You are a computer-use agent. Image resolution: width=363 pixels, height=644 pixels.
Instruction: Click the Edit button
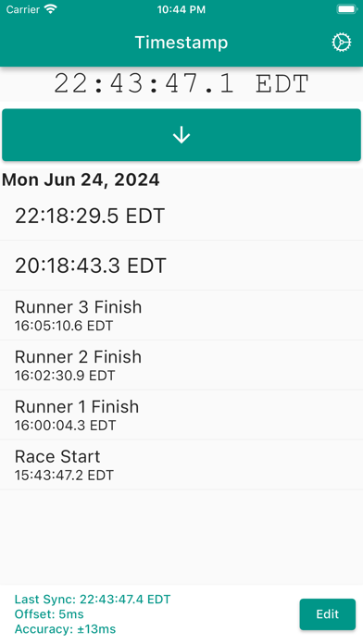coord(327,614)
